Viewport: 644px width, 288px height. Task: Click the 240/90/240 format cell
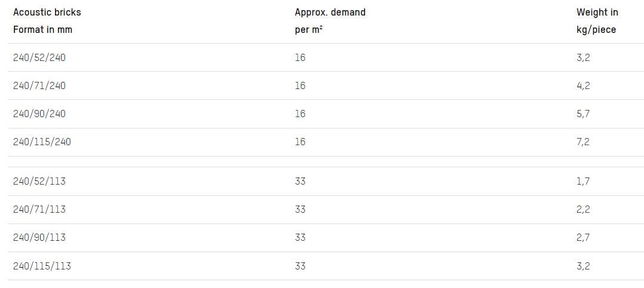click(x=39, y=114)
